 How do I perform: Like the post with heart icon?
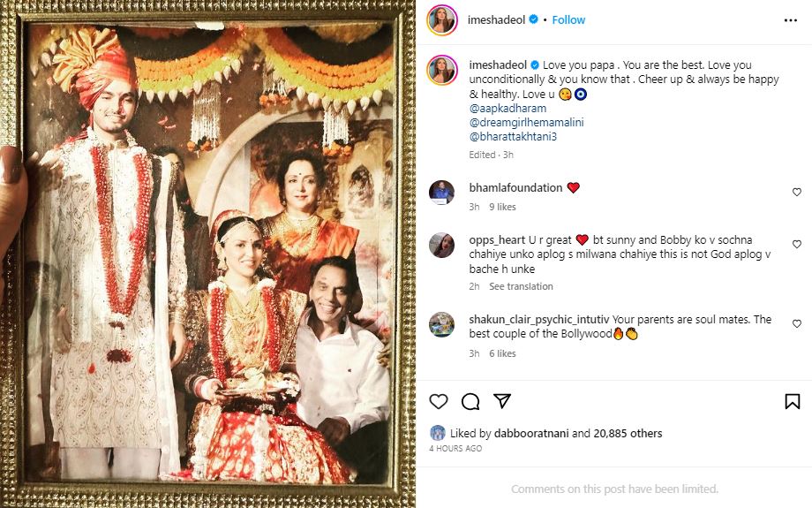pos(439,401)
